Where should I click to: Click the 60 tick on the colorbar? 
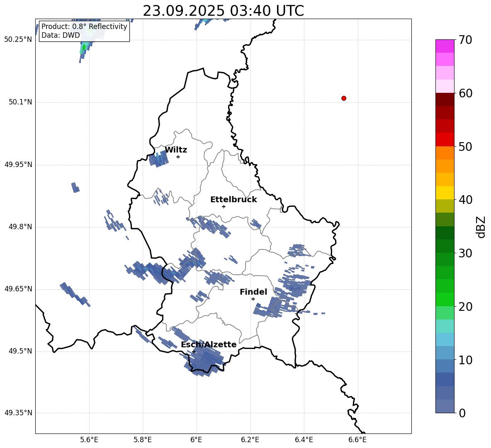click(x=465, y=93)
